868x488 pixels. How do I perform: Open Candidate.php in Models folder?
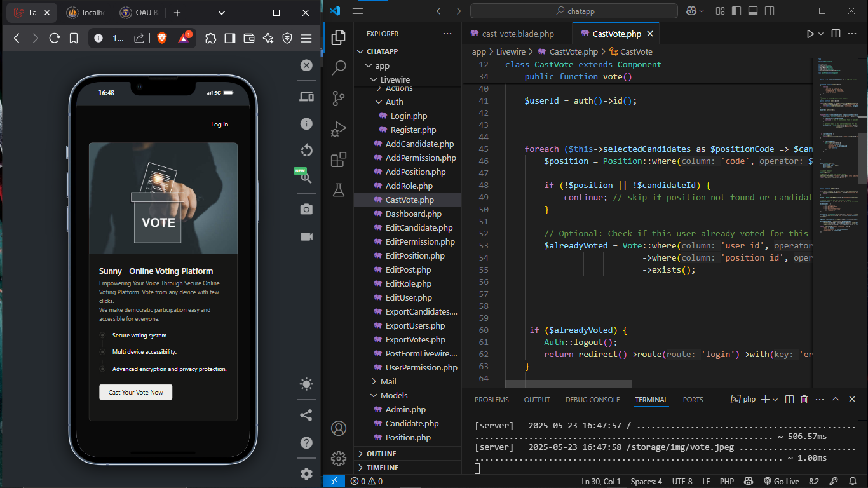pyautogui.click(x=407, y=423)
